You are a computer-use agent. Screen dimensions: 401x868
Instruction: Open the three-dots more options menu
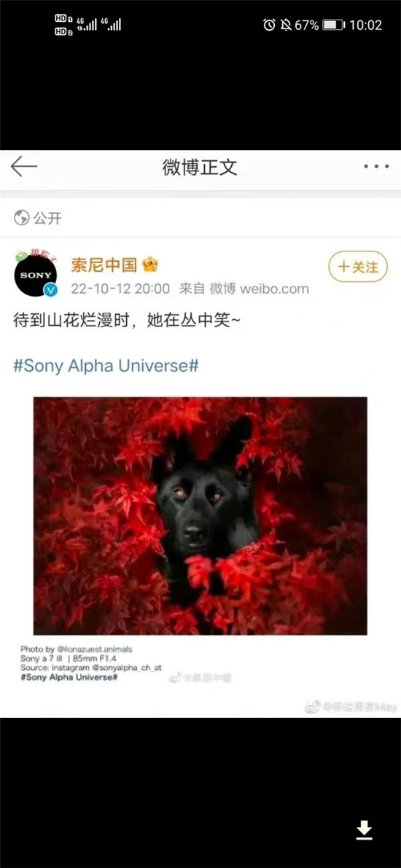click(376, 166)
